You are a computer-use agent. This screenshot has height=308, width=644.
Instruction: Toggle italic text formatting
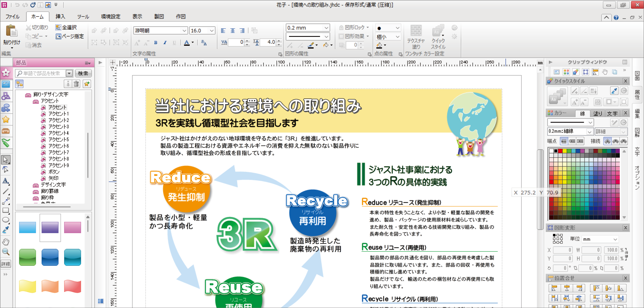point(165,43)
